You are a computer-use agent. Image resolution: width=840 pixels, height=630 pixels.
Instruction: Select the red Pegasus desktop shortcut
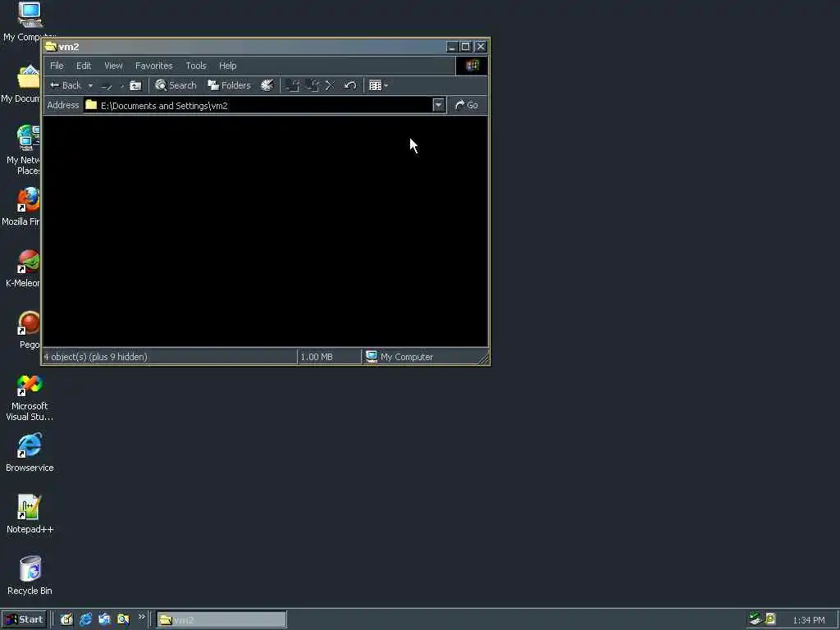pos(29,330)
